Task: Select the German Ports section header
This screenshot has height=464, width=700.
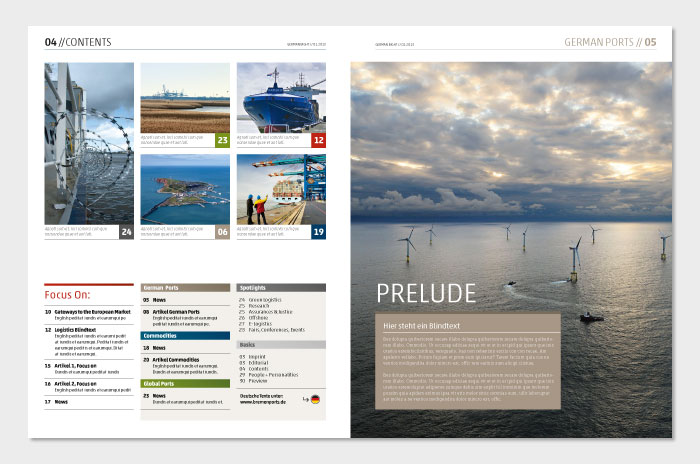Action: tap(185, 287)
